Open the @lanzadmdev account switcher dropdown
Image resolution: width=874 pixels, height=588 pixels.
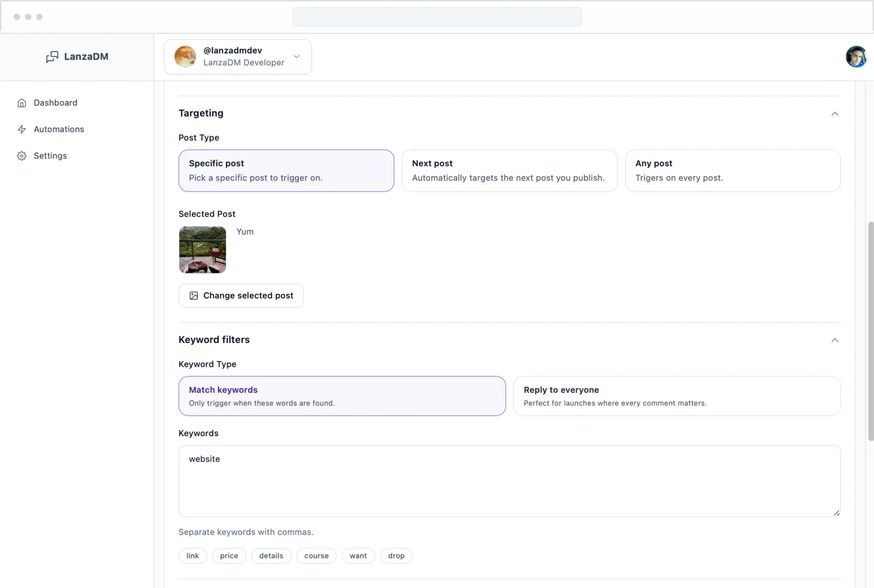coord(296,57)
